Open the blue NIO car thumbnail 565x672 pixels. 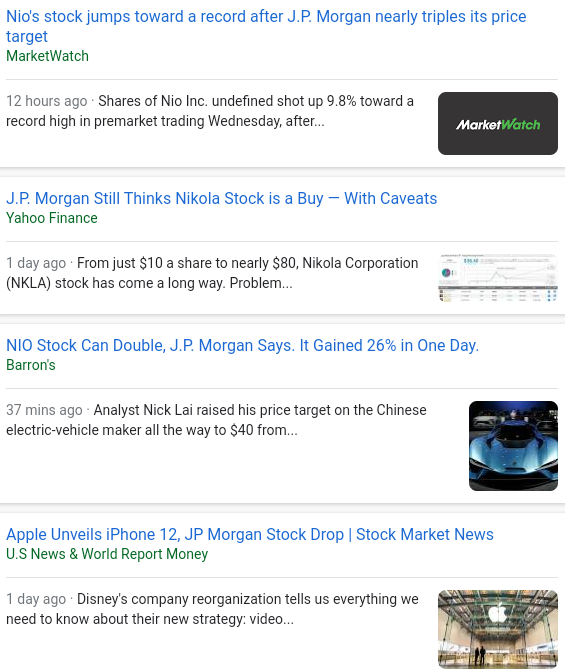513,446
